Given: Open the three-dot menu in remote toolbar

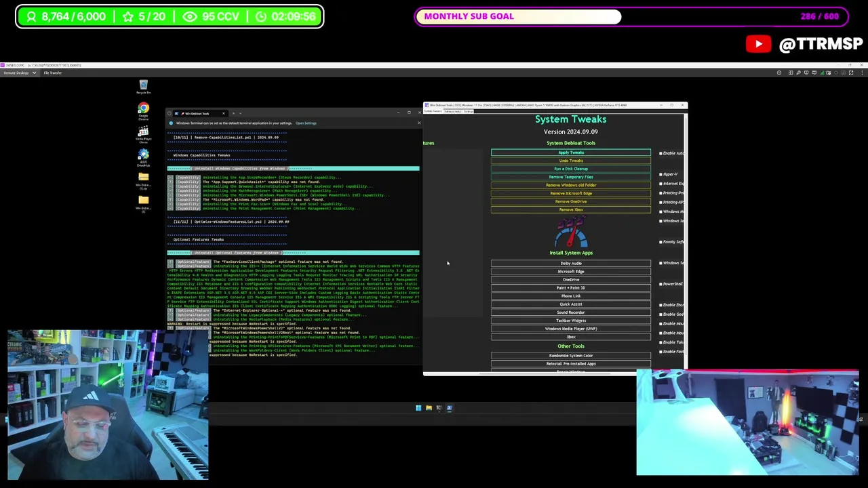Looking at the screenshot, I should [862, 73].
